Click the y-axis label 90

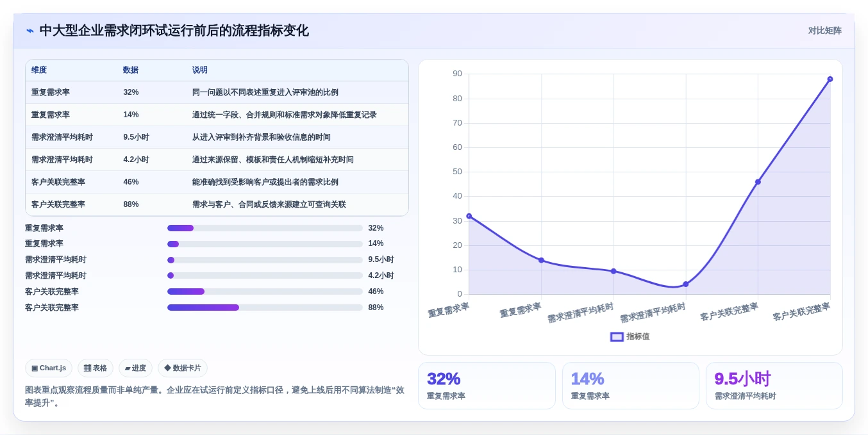click(x=457, y=74)
